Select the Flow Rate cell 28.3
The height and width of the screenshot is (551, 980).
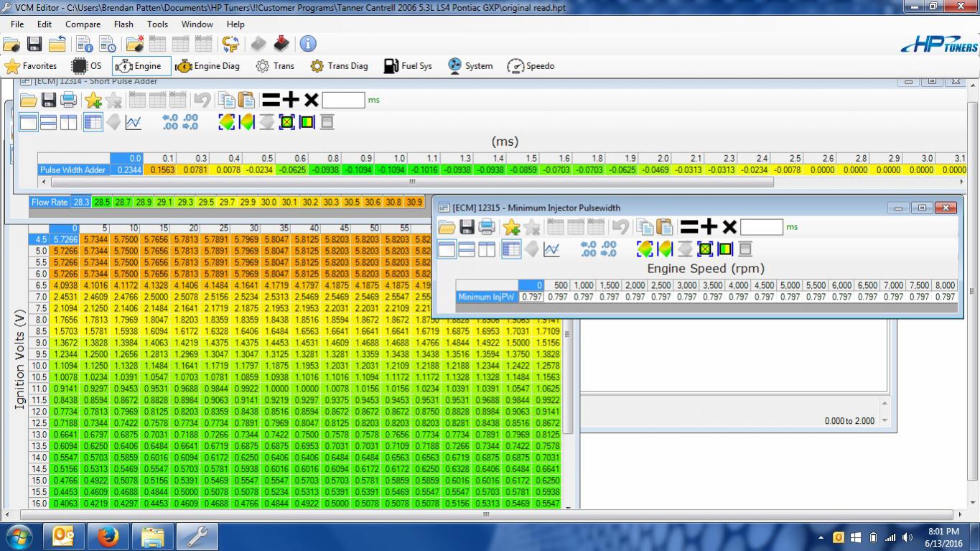tap(80, 203)
